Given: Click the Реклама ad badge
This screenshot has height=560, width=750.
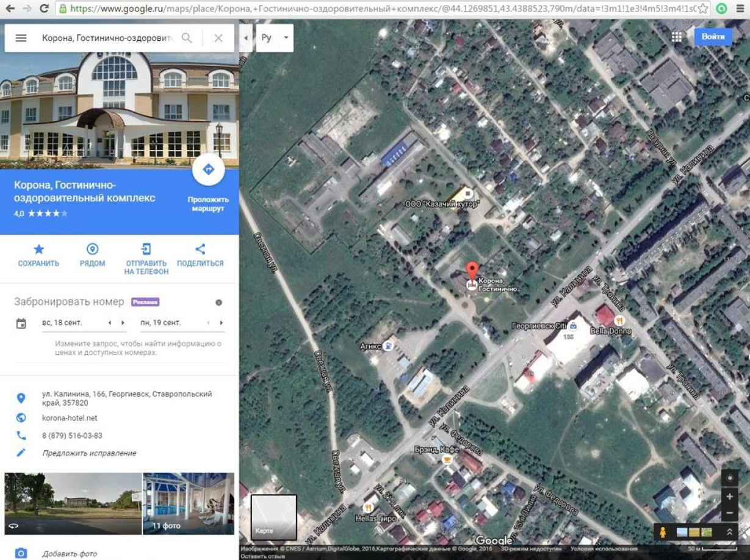Looking at the screenshot, I should click(x=145, y=302).
